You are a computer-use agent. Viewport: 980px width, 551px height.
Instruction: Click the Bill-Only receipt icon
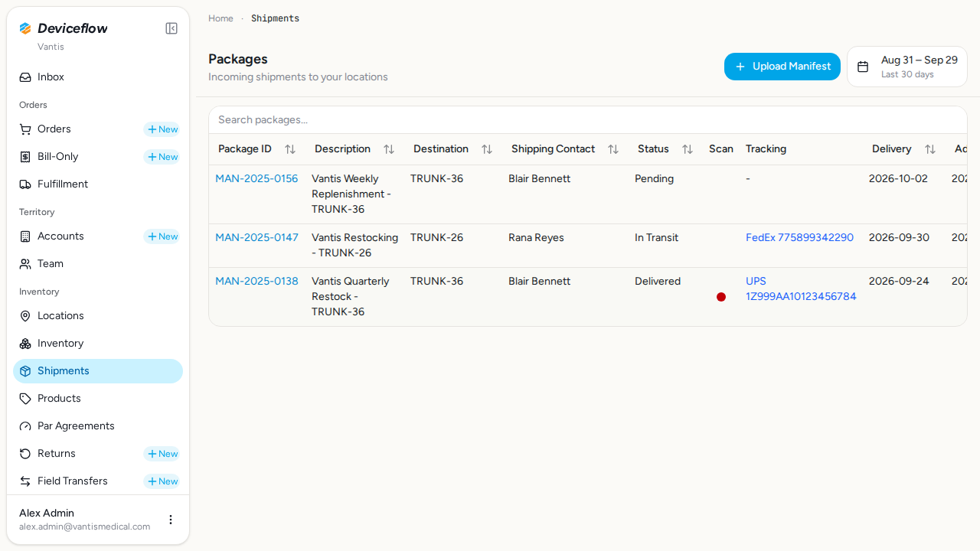pos(25,157)
